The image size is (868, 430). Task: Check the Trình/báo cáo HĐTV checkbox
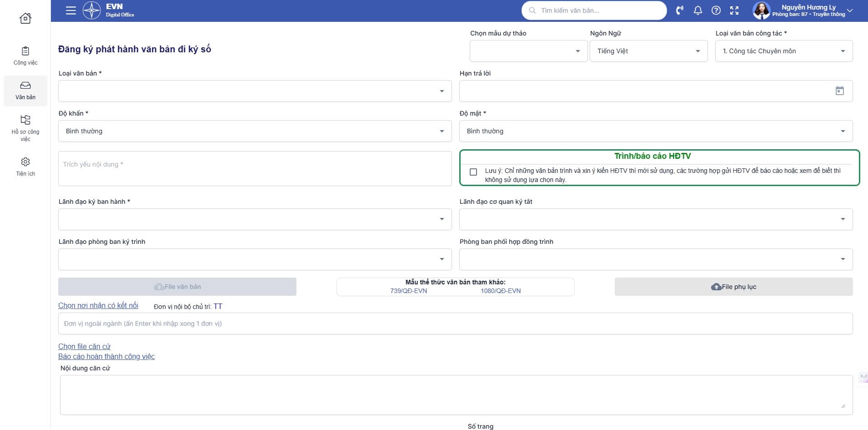pyautogui.click(x=473, y=172)
